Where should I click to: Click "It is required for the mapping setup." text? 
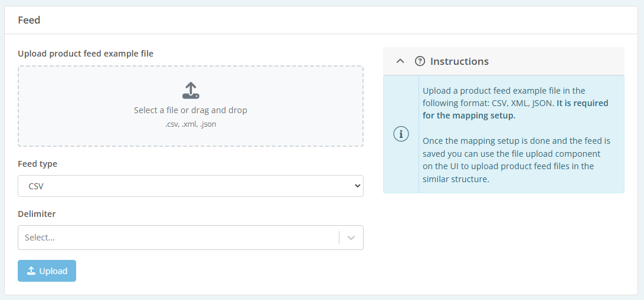point(515,110)
